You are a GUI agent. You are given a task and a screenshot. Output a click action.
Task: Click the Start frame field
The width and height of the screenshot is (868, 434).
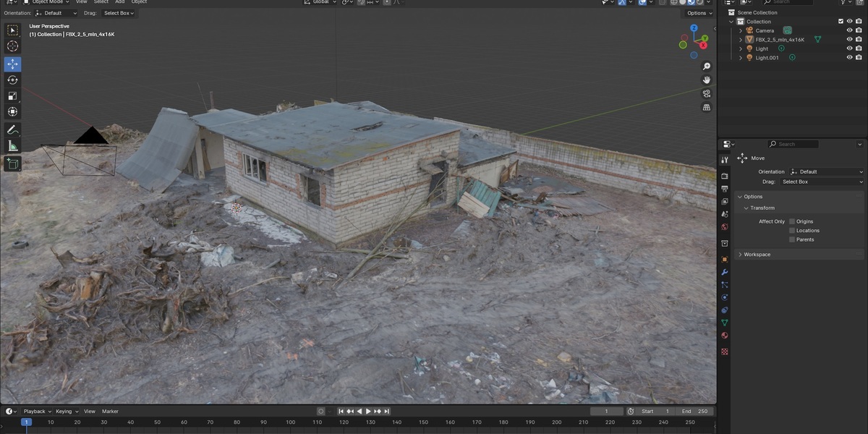656,412
